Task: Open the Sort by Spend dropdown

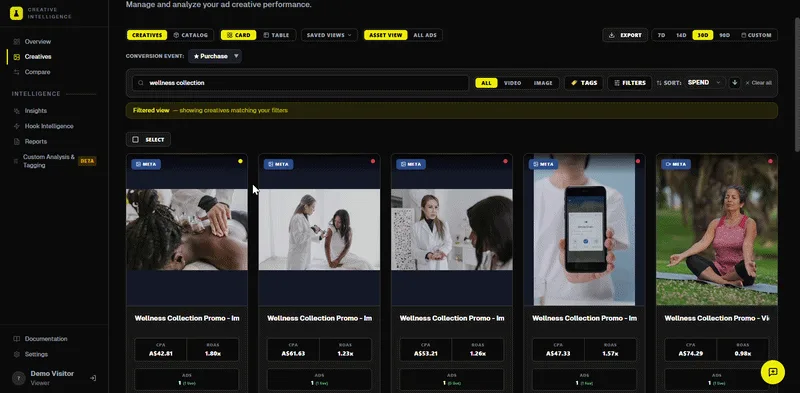Action: coord(704,83)
